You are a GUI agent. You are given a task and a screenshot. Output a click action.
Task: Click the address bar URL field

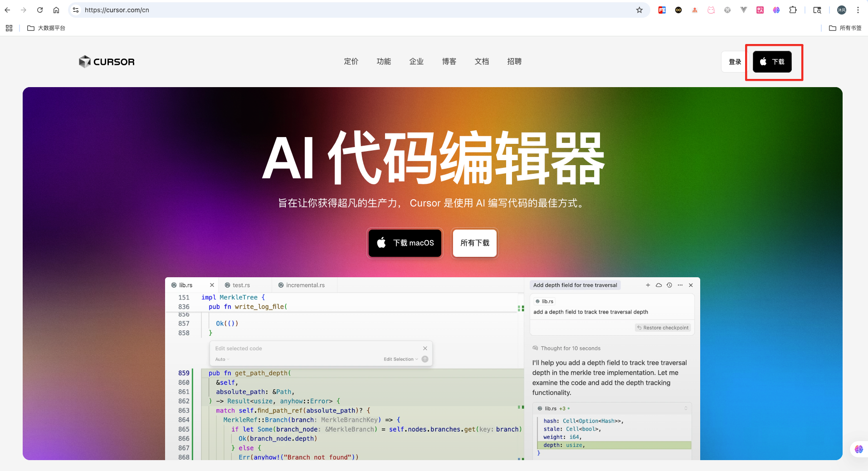tap(358, 10)
